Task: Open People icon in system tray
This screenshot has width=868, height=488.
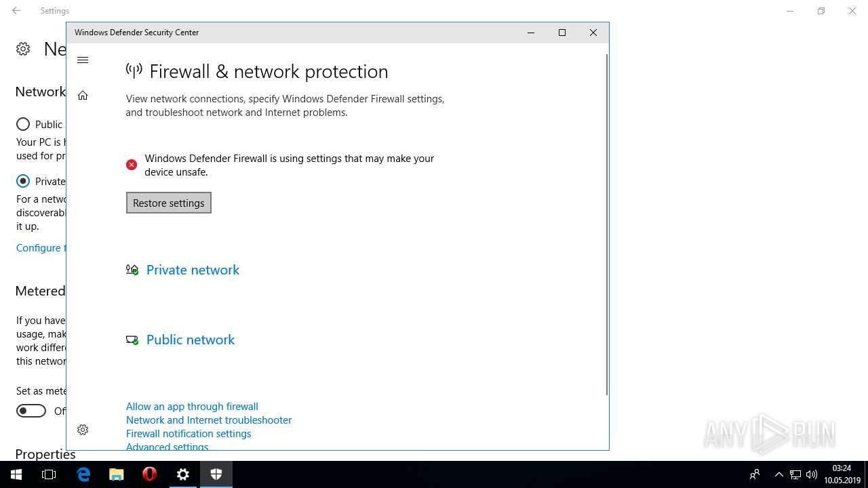Action: 754,474
